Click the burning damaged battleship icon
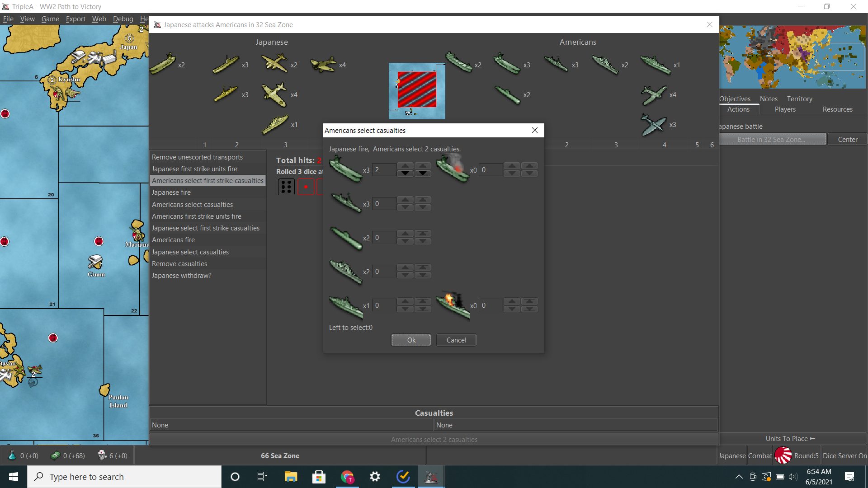 tap(453, 305)
